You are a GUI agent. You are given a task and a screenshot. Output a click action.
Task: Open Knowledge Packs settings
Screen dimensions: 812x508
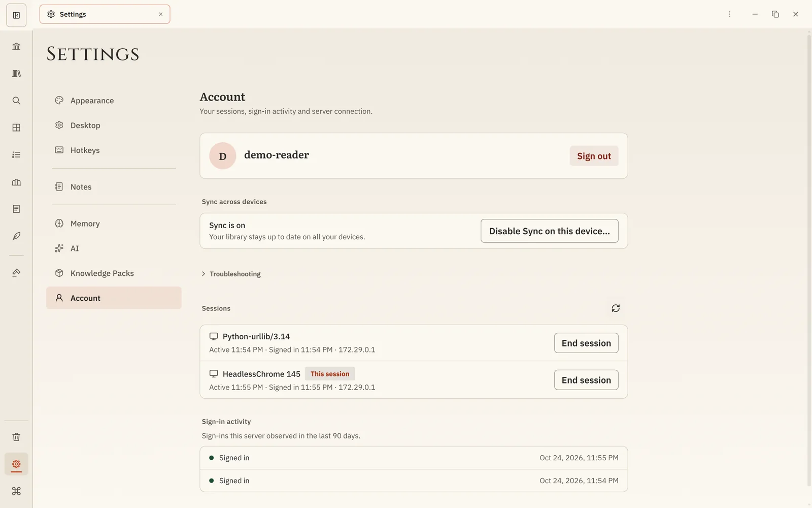tap(114, 273)
